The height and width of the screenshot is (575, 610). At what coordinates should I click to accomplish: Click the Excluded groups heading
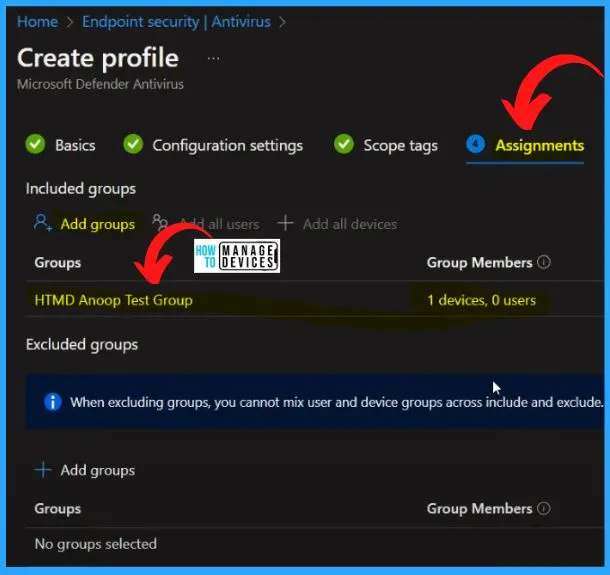tap(82, 345)
